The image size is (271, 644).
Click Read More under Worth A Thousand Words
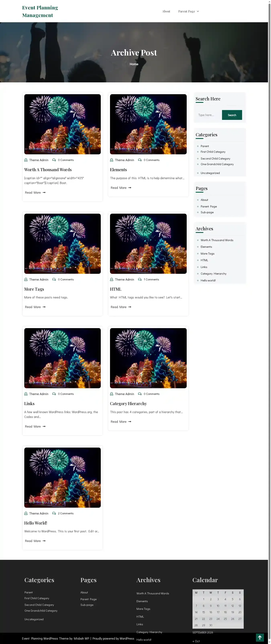coord(35,192)
